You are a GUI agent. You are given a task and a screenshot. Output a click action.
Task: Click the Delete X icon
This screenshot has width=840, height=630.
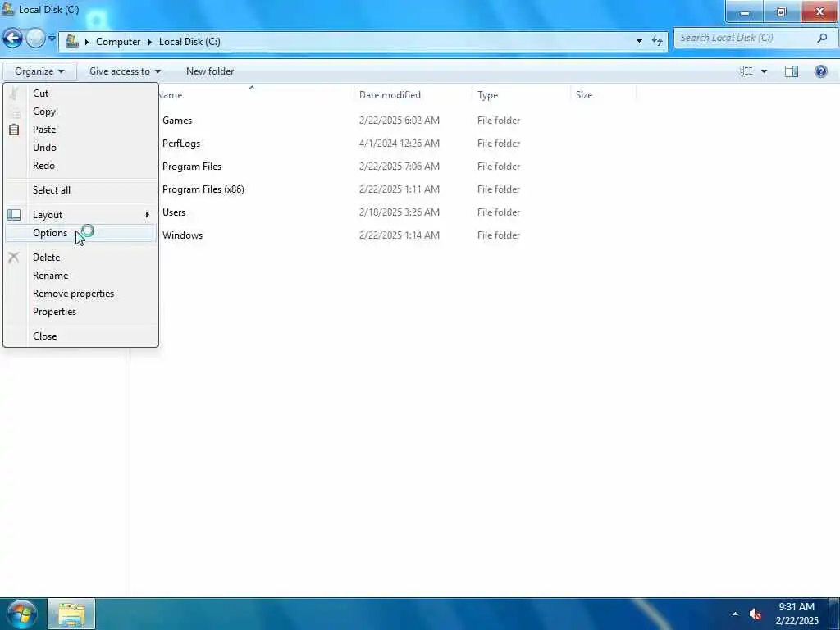click(x=14, y=258)
